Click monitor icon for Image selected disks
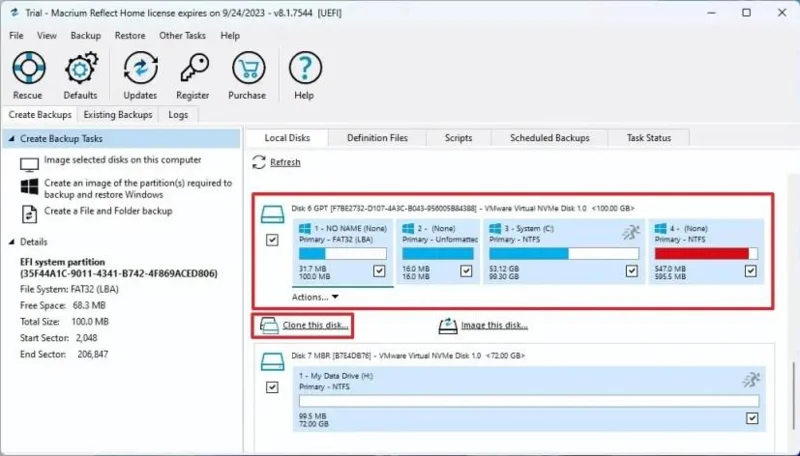 click(29, 164)
